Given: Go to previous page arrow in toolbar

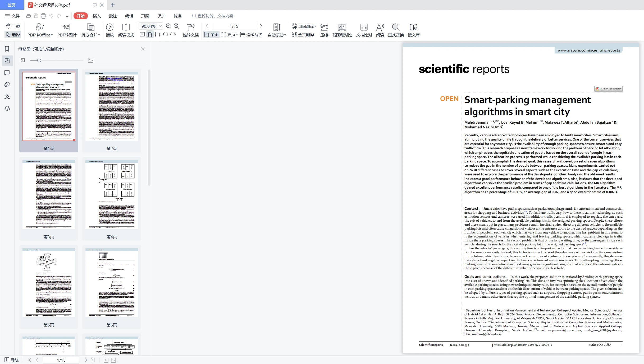Looking at the screenshot, I should (207, 26).
